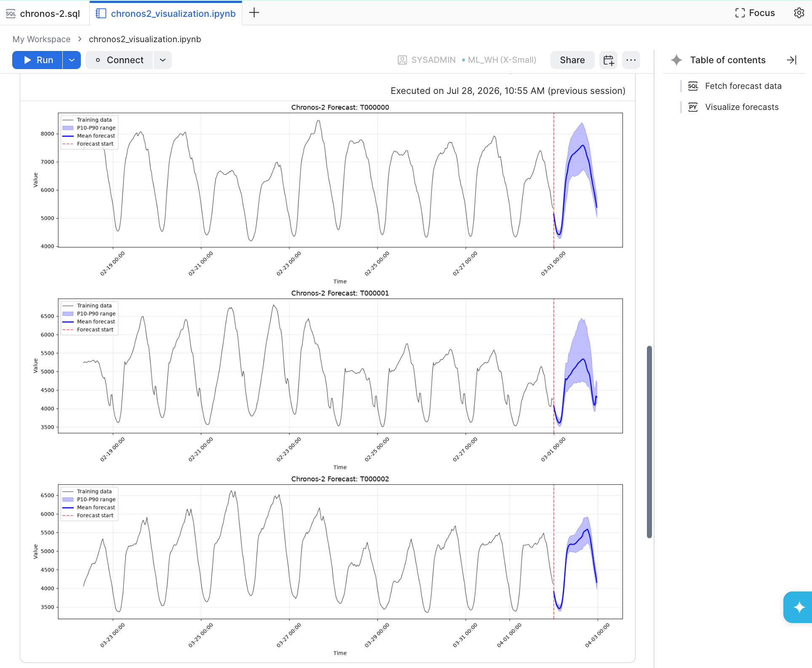Jump to Fetch forecast data cell
The height and width of the screenshot is (668, 812).
[743, 86]
